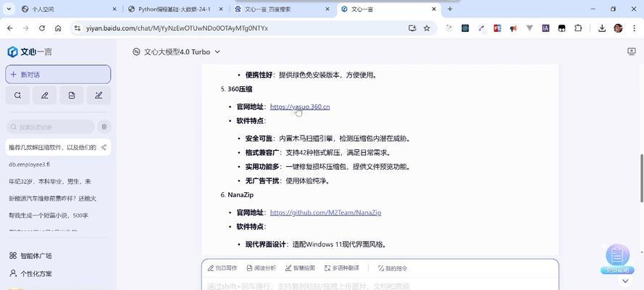The width and height of the screenshot is (644, 290).
Task: Expand the 文心大模型4.0 Turbo model dropdown
Action: coord(177,51)
